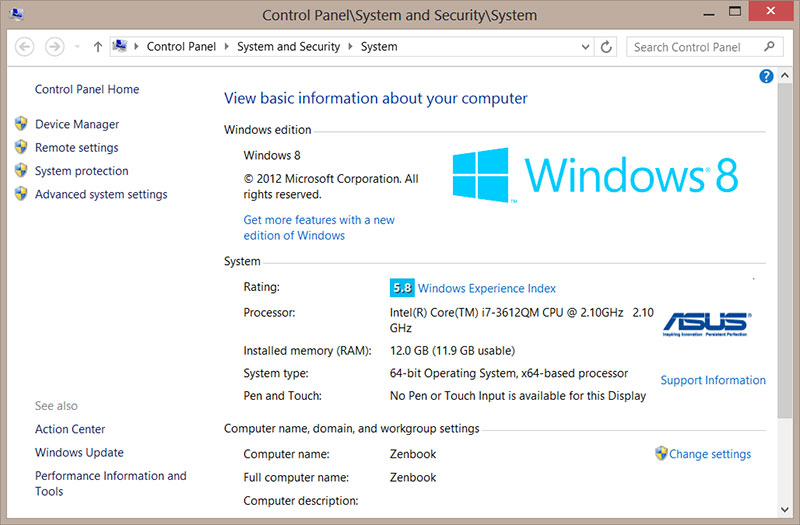Viewport: 800px width, 525px height.
Task: Select Control Panel in the breadcrumb
Action: 181,46
